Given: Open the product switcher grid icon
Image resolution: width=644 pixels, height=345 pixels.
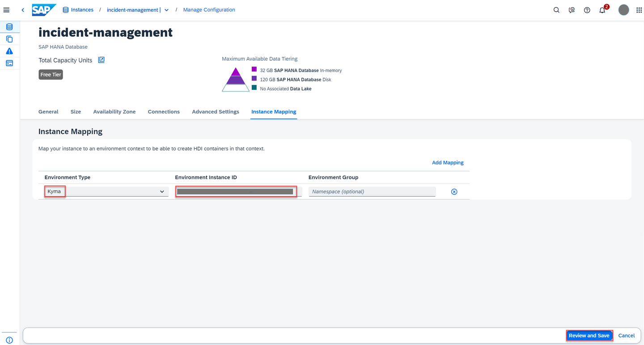Looking at the screenshot, I should point(639,10).
